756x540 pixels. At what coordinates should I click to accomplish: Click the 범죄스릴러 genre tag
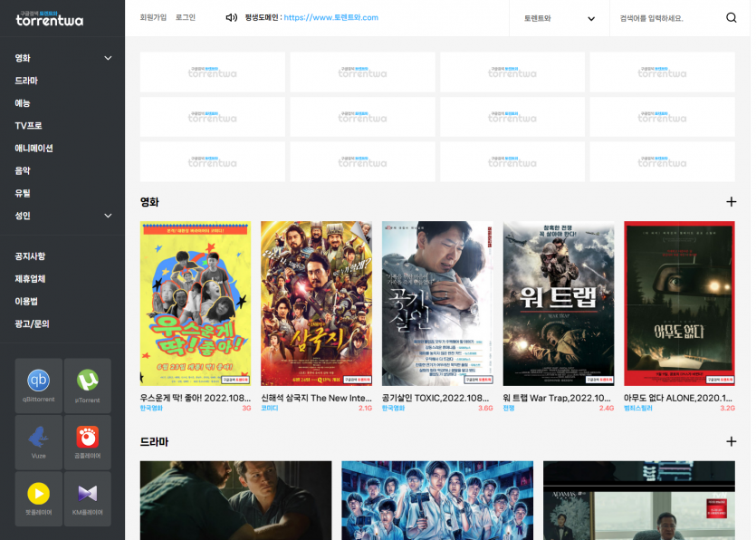coord(638,409)
